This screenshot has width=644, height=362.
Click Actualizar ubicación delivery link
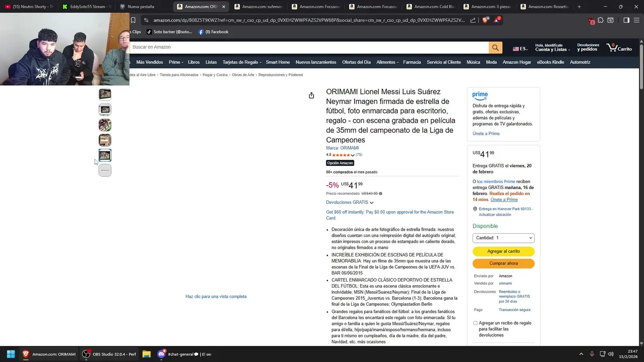495,215
